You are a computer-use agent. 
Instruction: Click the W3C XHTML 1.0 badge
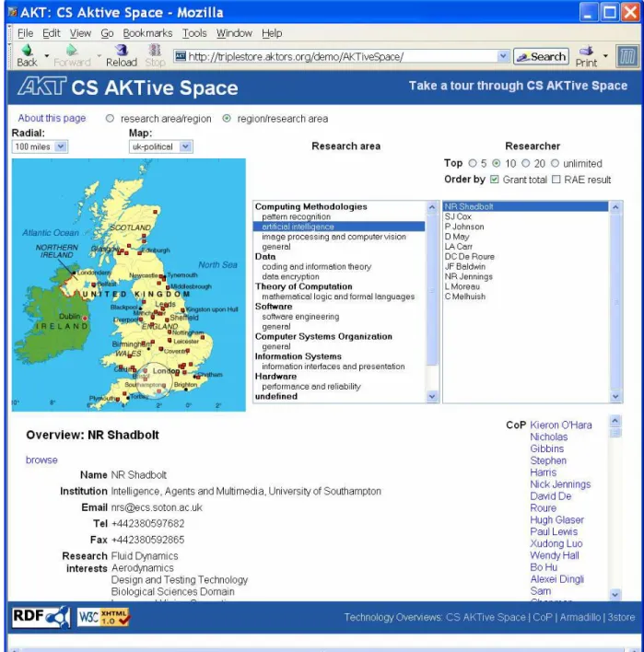pyautogui.click(x=103, y=617)
